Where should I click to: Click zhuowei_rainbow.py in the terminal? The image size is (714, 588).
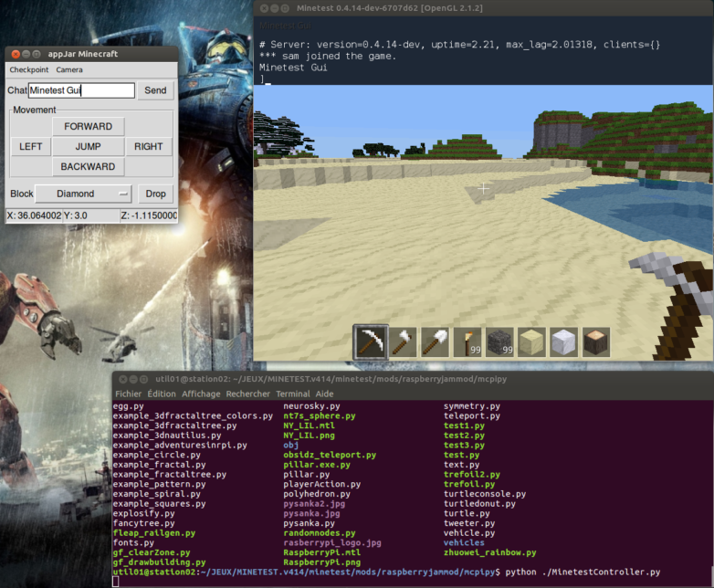pyautogui.click(x=490, y=552)
